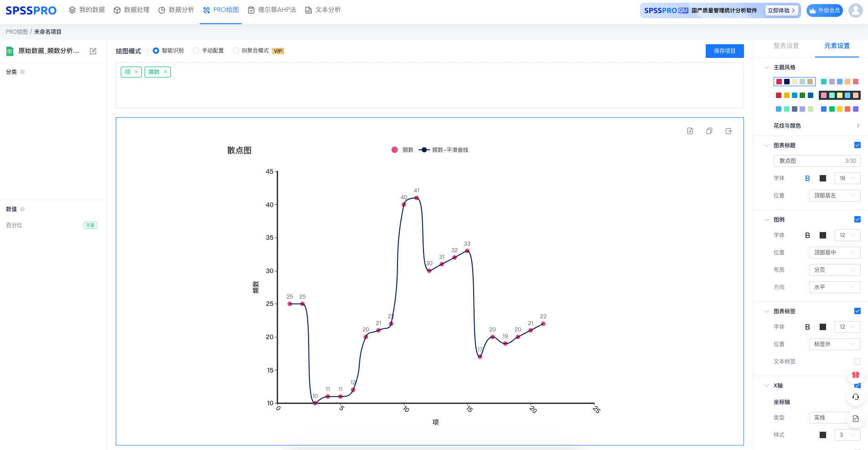
Task: Click the 升级会员 button
Action: pos(825,10)
